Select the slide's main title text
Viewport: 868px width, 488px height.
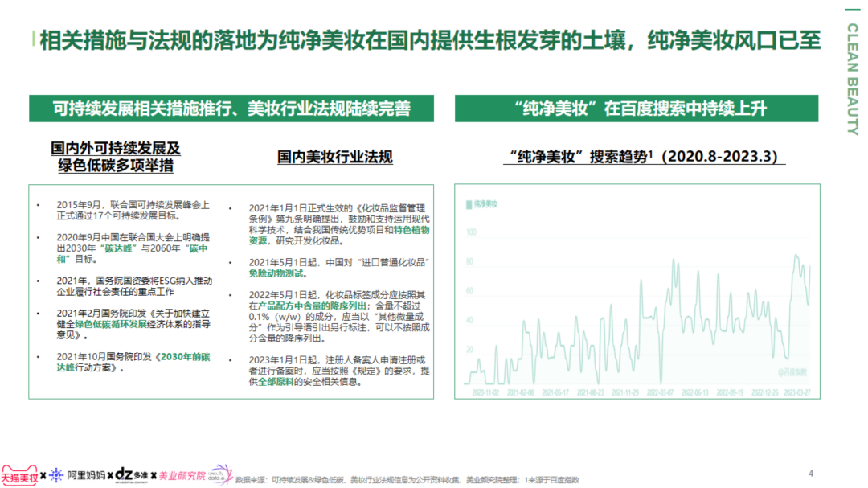point(429,40)
